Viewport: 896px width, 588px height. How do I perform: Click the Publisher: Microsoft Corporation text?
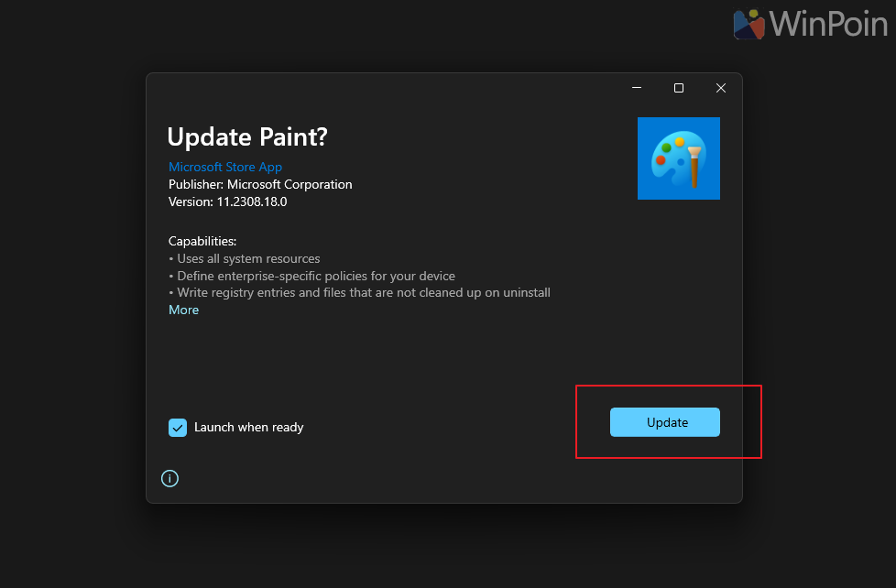click(260, 185)
